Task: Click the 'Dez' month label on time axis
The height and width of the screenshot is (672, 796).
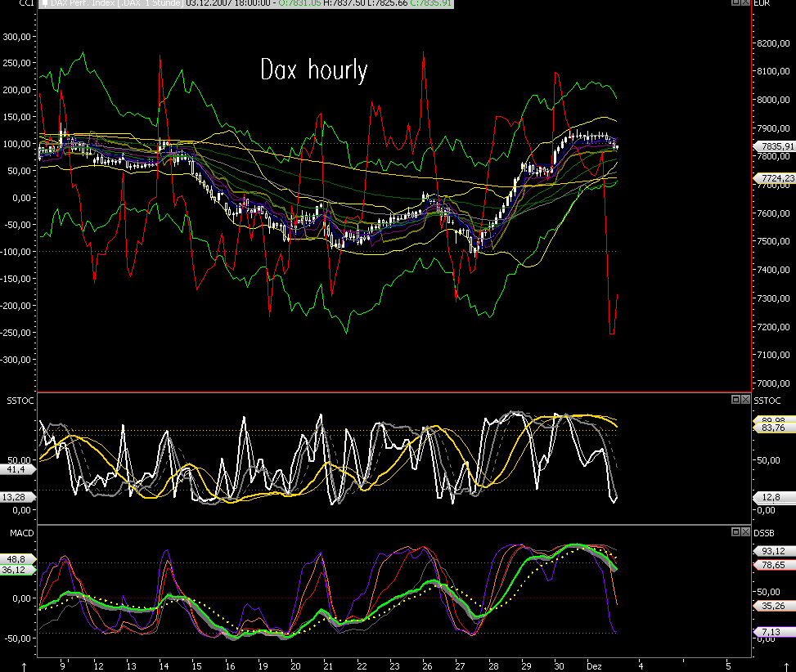Action: pos(594,666)
